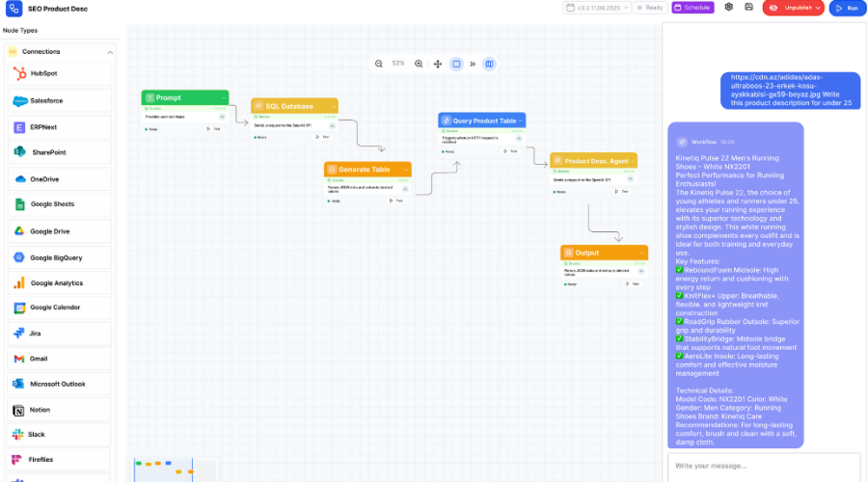Open the version v3.3 dropdown

click(596, 8)
